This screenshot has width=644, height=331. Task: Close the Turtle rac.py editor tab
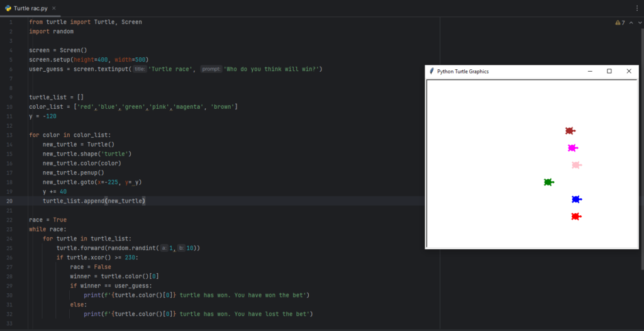(55, 8)
